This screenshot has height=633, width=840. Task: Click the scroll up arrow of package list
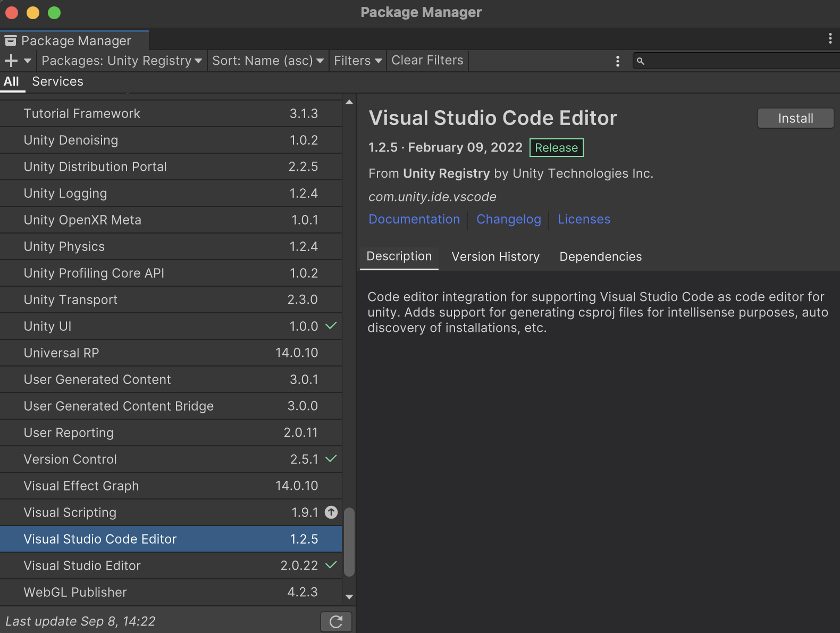(x=349, y=102)
